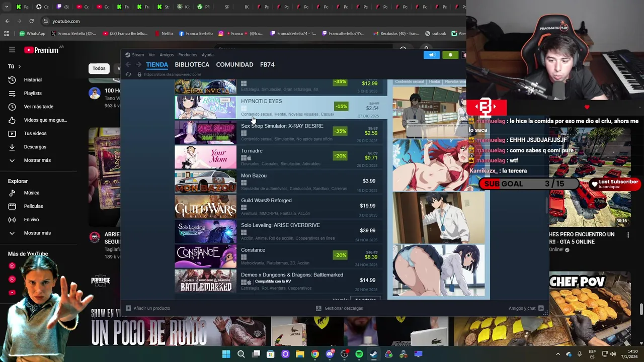Screen dimensions: 644x362
Task: Open the Amigos y chat icon
Action: point(541,308)
